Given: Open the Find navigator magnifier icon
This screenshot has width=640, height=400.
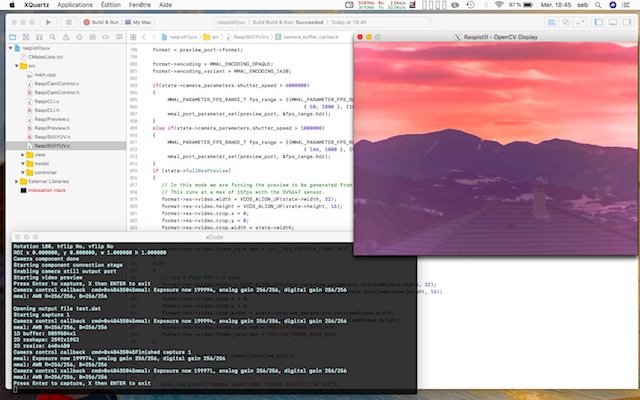Looking at the screenshot, I should (52, 37).
